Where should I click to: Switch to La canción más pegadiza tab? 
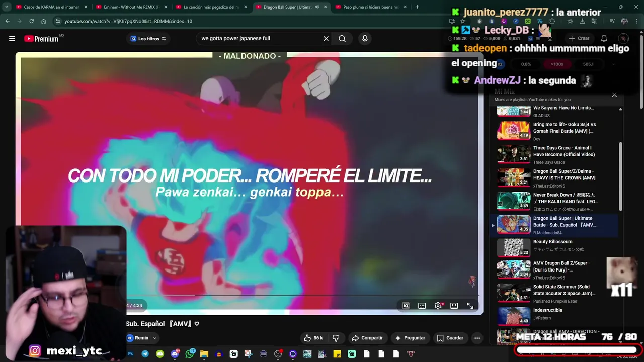(210, 7)
